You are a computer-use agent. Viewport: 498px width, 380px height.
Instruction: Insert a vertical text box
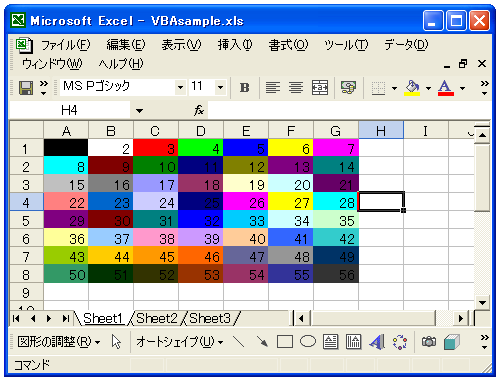(353, 342)
